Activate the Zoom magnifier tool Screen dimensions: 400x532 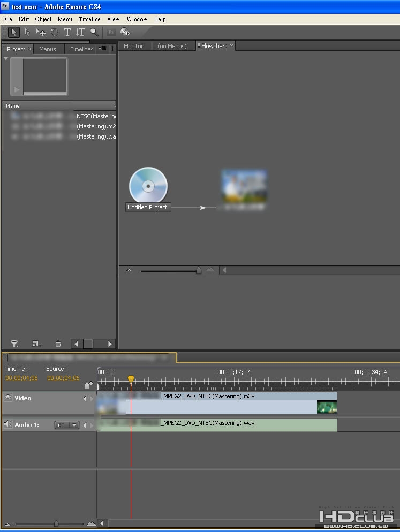pyautogui.click(x=94, y=32)
